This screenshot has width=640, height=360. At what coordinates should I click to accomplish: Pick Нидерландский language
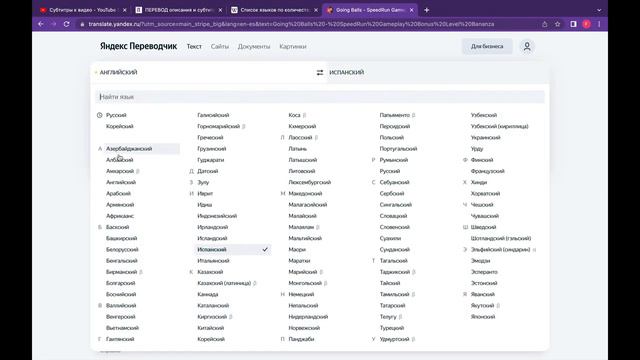tap(308, 317)
